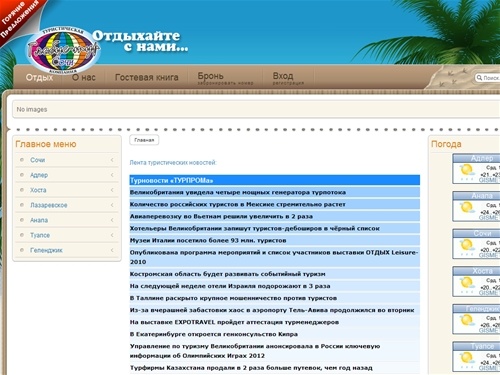Expand the Туапсе submenu arrow
The height and width of the screenshot is (375, 500).
pyautogui.click(x=112, y=235)
